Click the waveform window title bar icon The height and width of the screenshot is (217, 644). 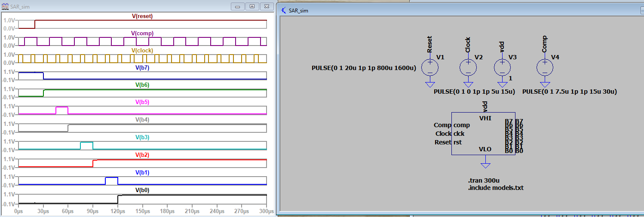(6, 6)
